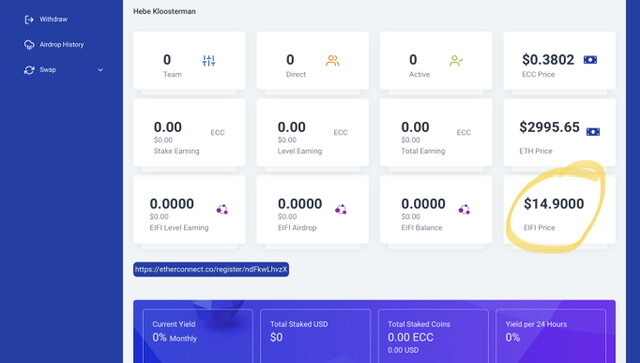This screenshot has height=363, width=640.
Task: Expand the Swap submenu chevron
Action: pyautogui.click(x=100, y=70)
